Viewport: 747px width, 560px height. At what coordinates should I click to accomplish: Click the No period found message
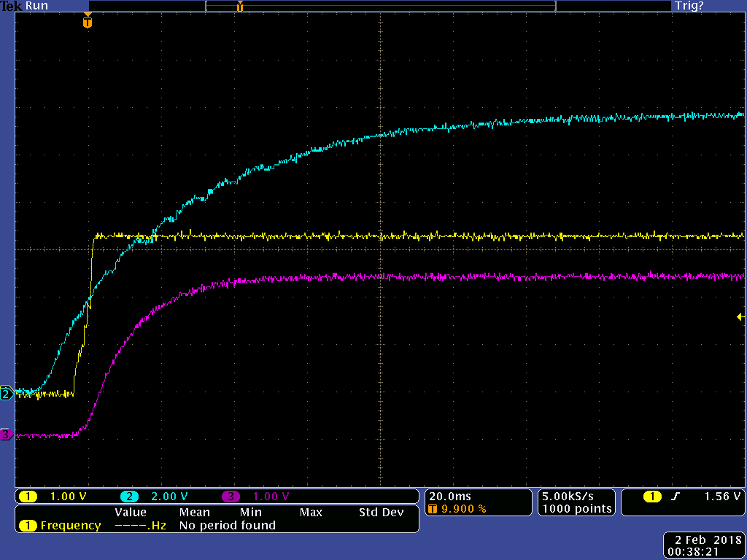(228, 526)
